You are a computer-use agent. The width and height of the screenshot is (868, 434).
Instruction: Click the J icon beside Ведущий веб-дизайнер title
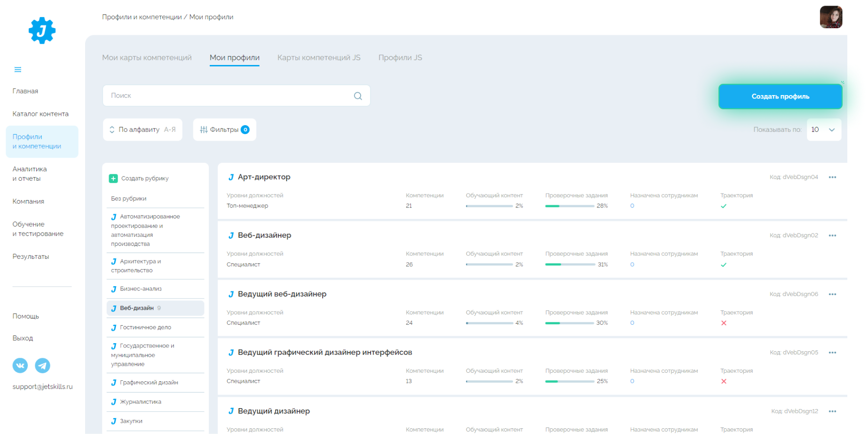click(x=231, y=294)
